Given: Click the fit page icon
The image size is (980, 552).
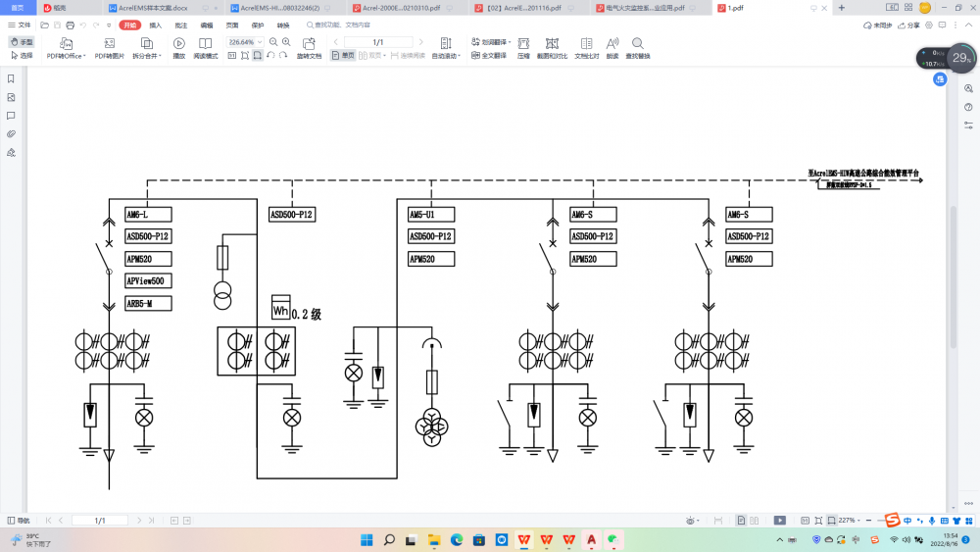Looking at the screenshot, I should 245,56.
